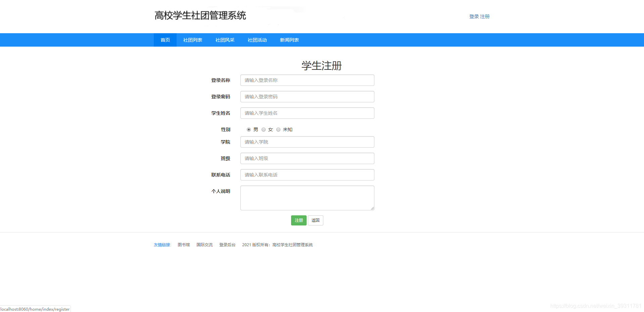644x312 pixels.
Task: Select the 男 gender radio button
Action: [249, 129]
